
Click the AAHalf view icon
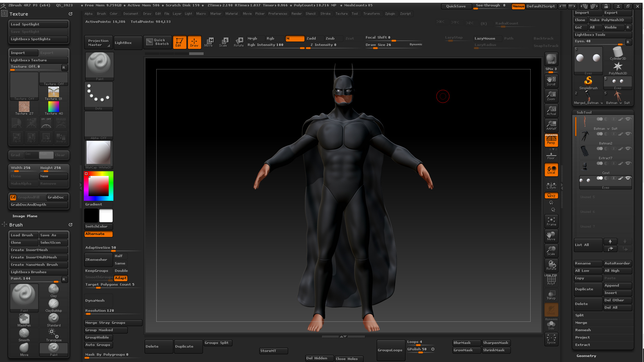coord(551,125)
